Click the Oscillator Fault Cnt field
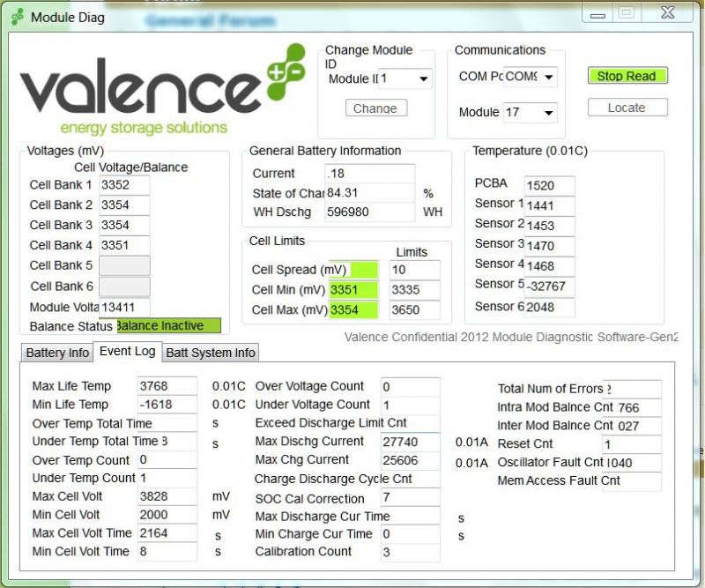 [632, 463]
